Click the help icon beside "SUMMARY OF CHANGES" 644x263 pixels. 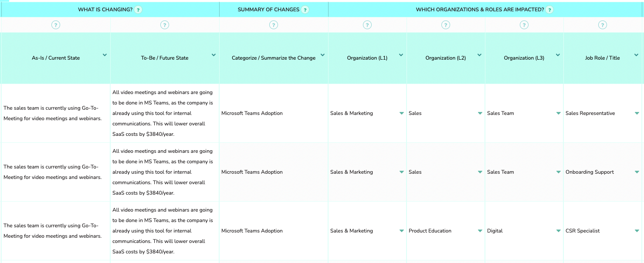point(305,9)
